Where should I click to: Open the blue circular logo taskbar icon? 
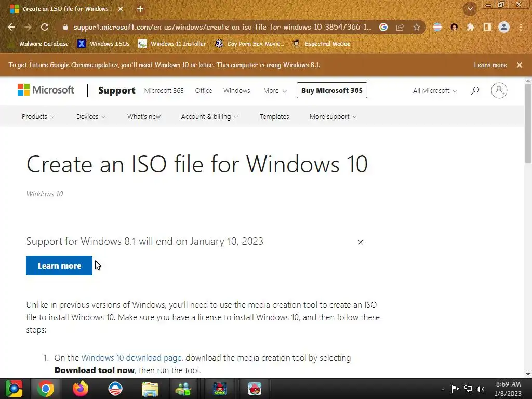(115, 389)
